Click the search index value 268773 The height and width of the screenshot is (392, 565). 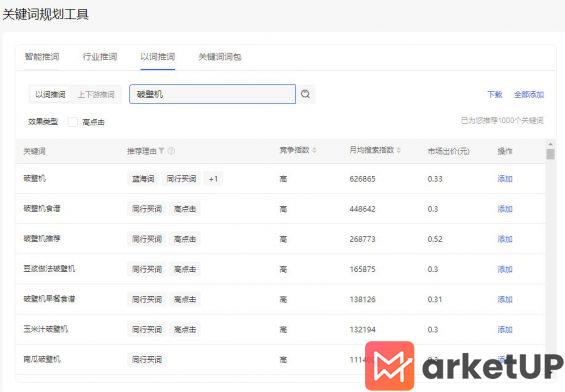pos(362,239)
